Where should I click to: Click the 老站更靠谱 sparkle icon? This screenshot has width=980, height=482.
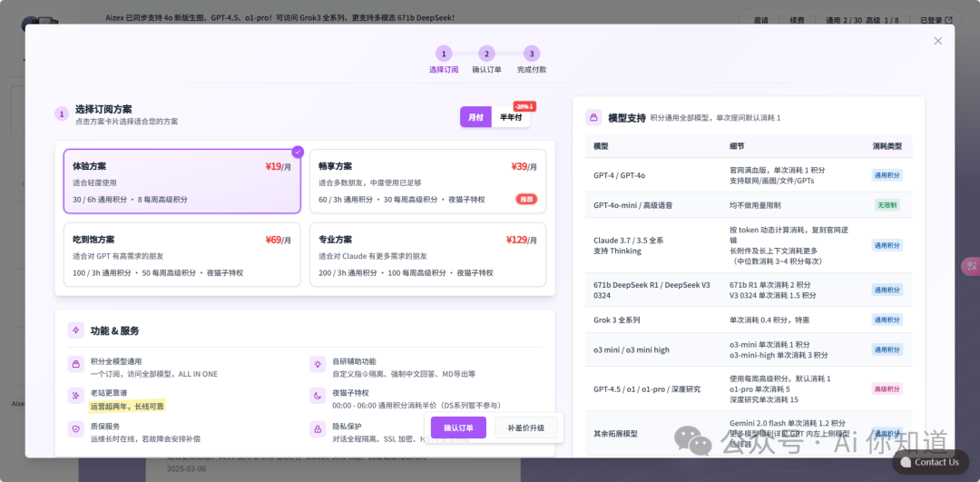click(x=75, y=396)
